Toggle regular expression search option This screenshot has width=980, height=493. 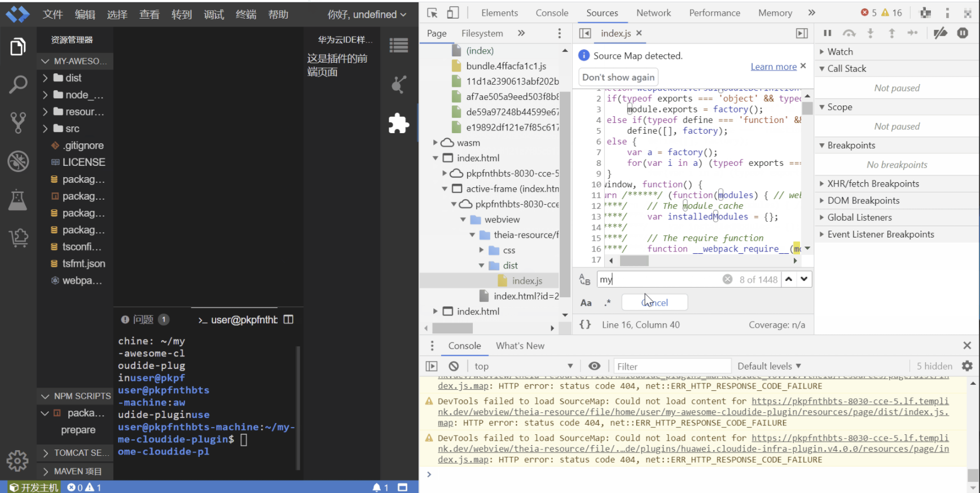tap(608, 303)
